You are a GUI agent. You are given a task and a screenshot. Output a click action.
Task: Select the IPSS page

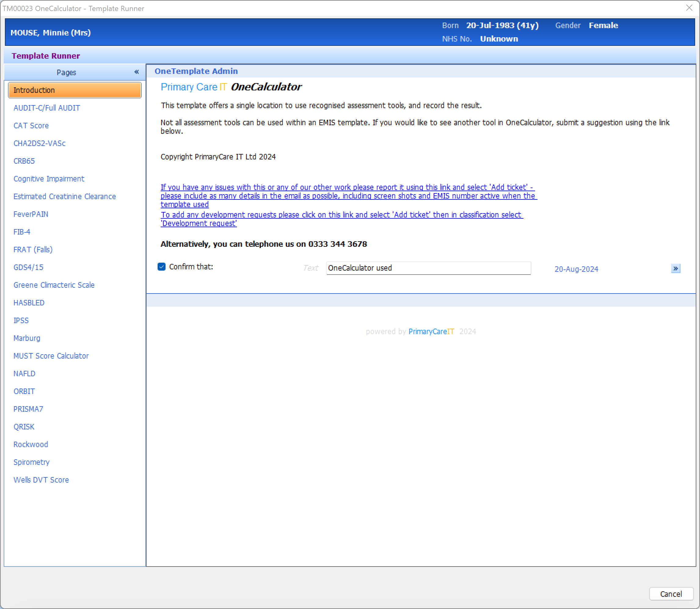click(21, 320)
